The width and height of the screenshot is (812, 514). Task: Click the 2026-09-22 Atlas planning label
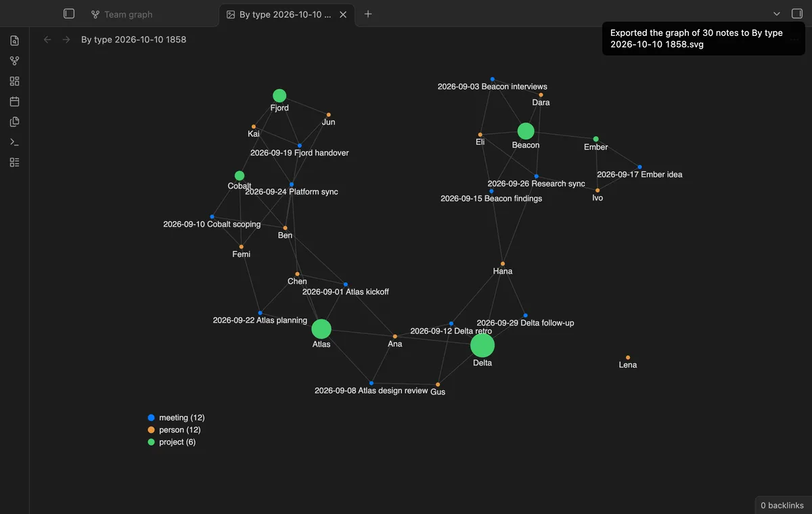[260, 321]
